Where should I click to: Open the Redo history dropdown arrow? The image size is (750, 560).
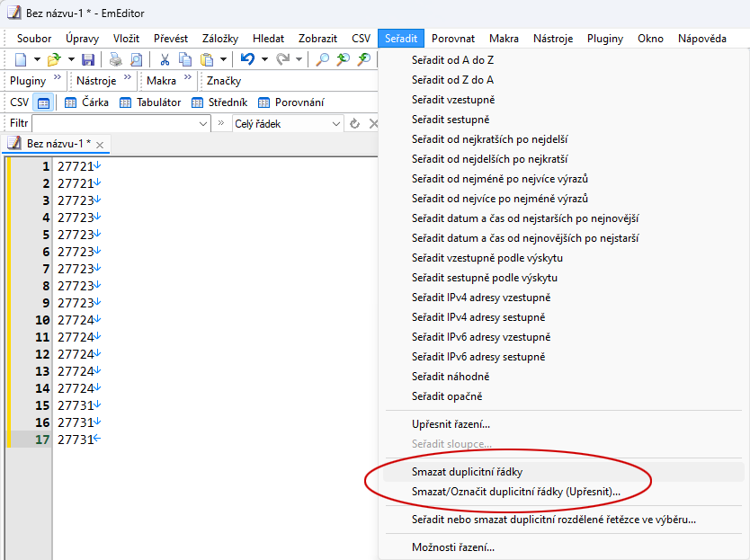pyautogui.click(x=299, y=60)
